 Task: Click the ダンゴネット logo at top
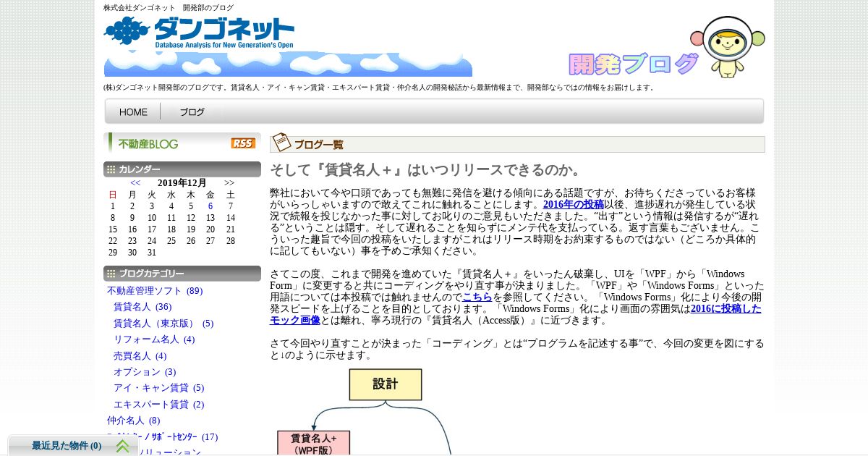pos(200,33)
